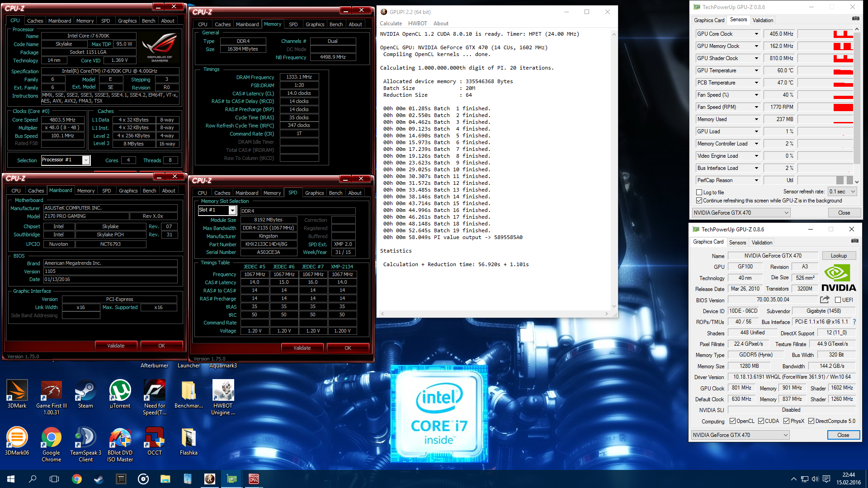
Task: Toggle the OpenCL computing checkbox
Action: pyautogui.click(x=732, y=421)
